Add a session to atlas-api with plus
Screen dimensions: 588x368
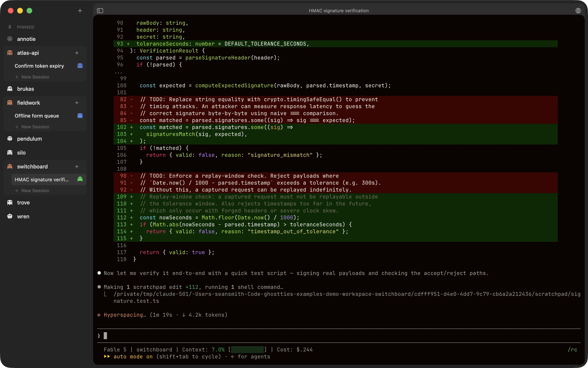77,53
